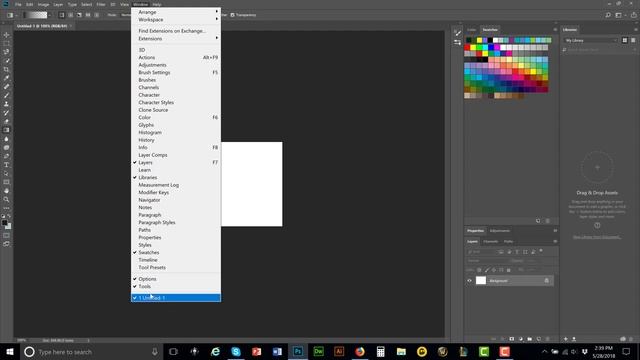The image size is (640, 360).
Task: Click the Radial Gradient style icon
Action: point(71,15)
